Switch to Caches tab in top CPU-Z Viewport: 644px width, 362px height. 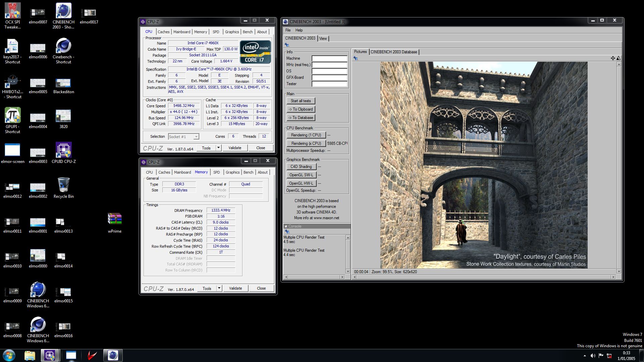coord(164,32)
